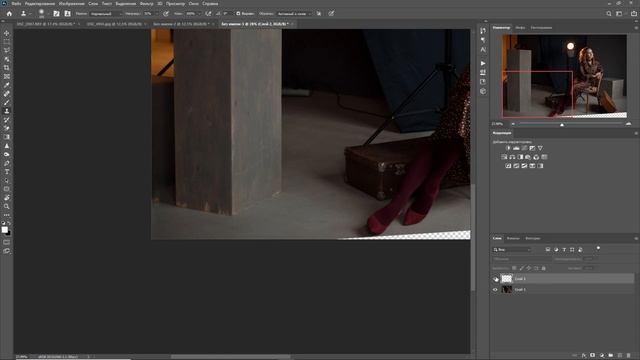
Task: Click the Navigator zoom-out button
Action: [513, 124]
